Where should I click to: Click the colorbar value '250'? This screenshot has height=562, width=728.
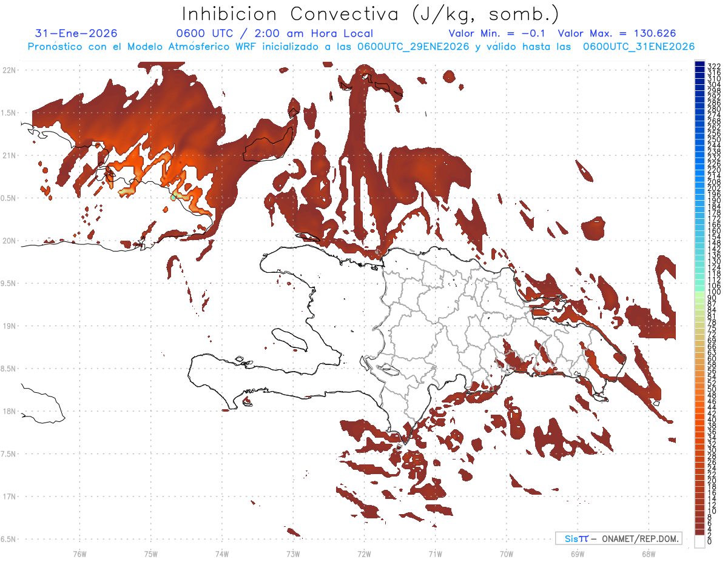tap(714, 139)
